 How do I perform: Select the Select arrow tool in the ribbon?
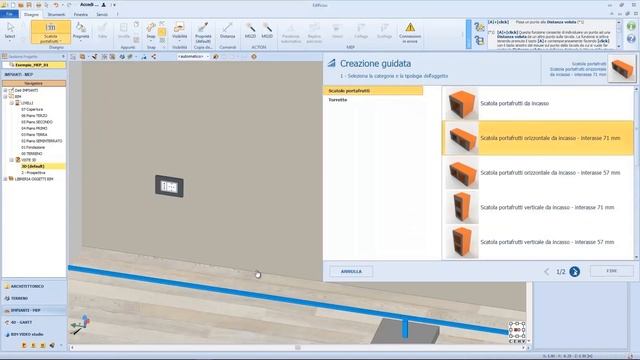(x=10, y=31)
